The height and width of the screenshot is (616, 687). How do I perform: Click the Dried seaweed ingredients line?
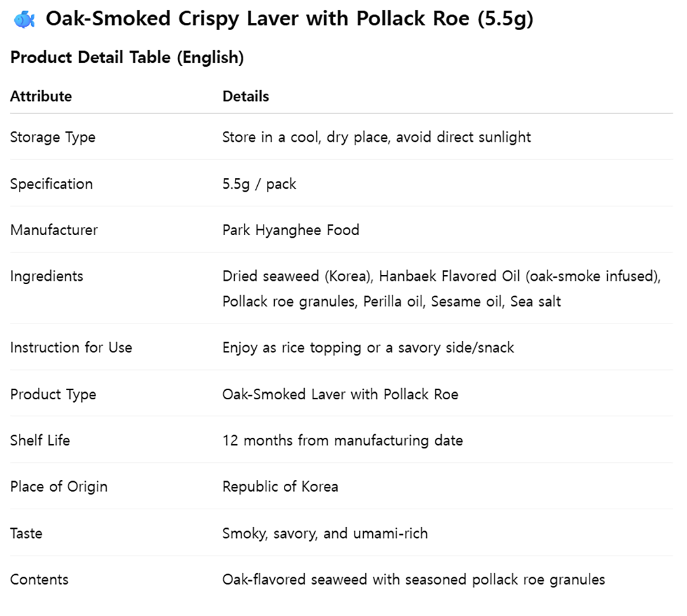tap(442, 276)
